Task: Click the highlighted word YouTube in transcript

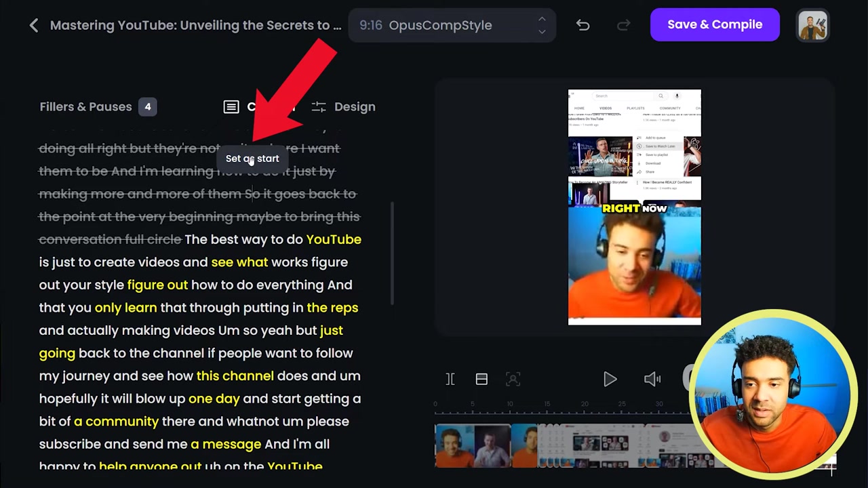Action: click(334, 239)
